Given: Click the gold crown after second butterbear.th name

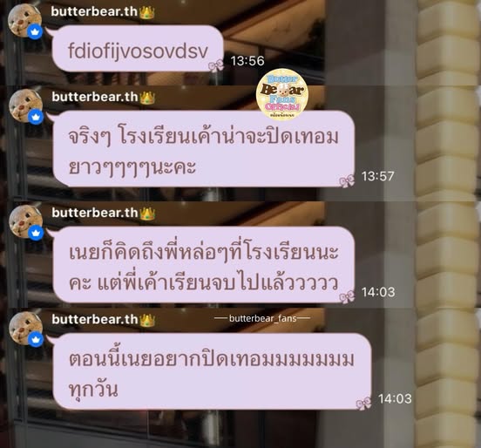Looking at the screenshot, I should [x=147, y=98].
